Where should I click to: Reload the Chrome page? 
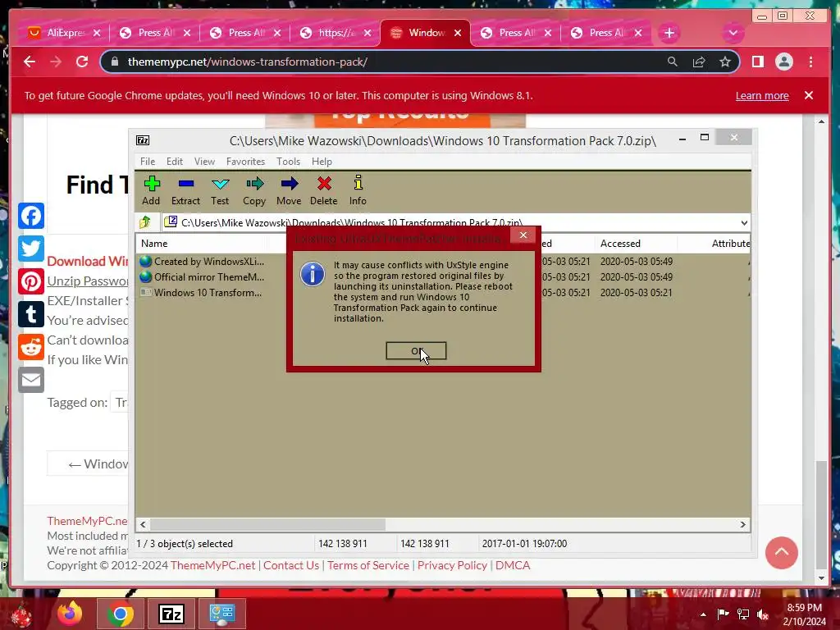point(82,62)
